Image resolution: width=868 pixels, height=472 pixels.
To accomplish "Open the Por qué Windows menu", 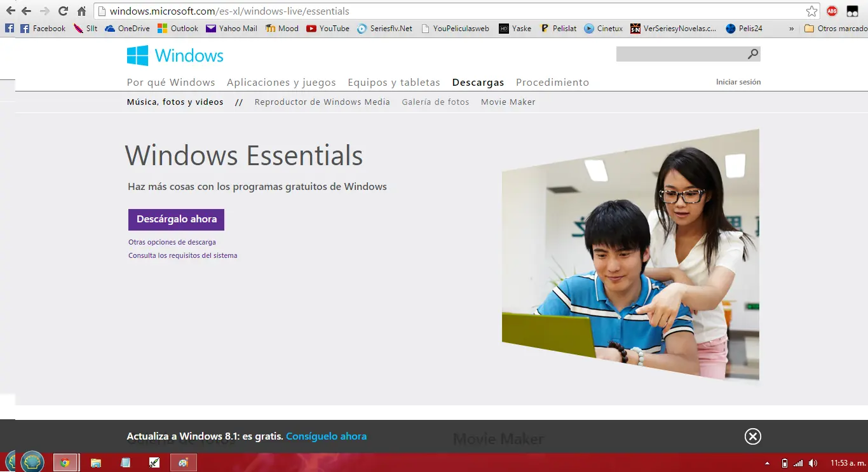I will pyautogui.click(x=171, y=83).
